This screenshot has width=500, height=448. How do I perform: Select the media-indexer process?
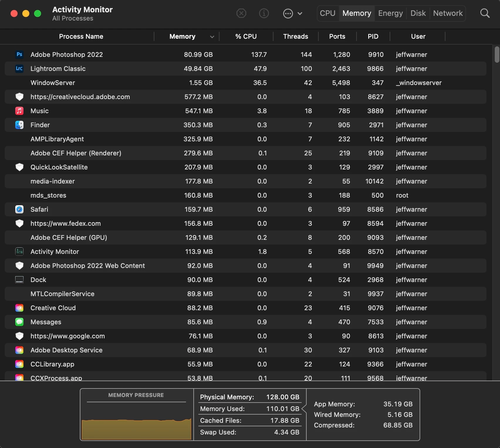pos(245,181)
